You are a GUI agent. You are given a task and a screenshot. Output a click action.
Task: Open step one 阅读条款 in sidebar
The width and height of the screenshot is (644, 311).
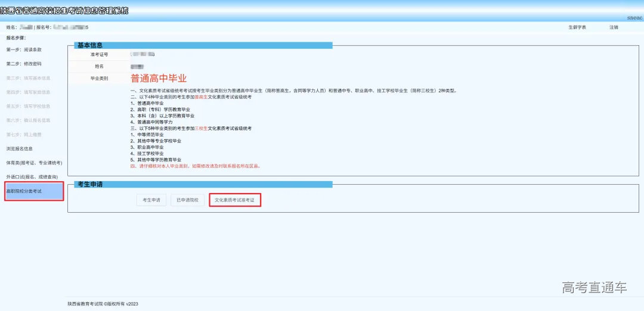click(24, 49)
